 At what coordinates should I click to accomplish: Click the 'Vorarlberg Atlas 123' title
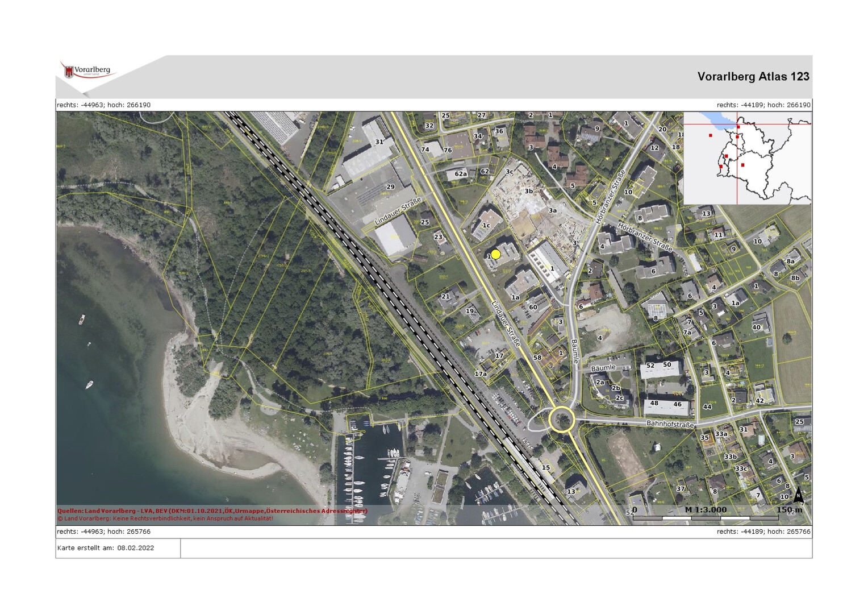tap(753, 77)
